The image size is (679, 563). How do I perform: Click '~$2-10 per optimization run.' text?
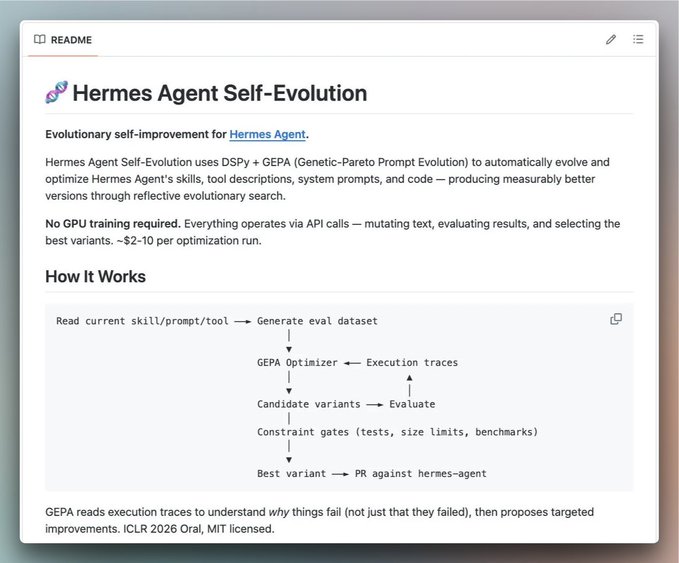189,240
